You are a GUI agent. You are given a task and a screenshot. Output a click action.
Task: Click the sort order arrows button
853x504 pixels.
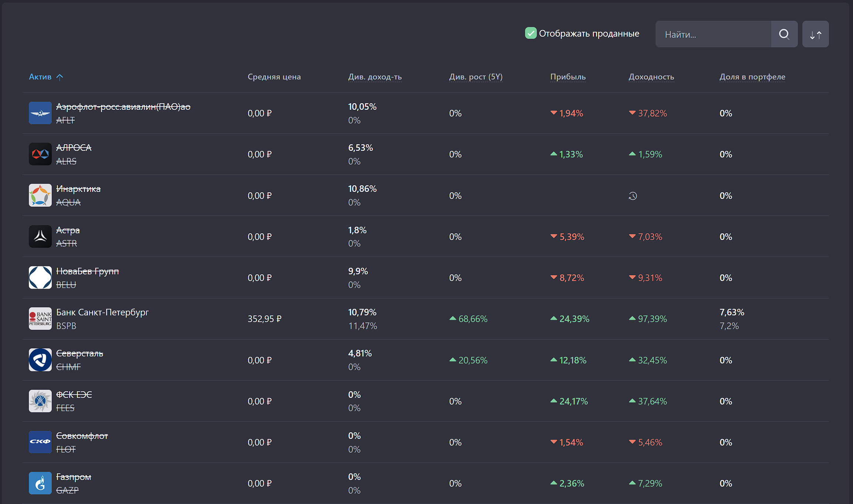(816, 34)
